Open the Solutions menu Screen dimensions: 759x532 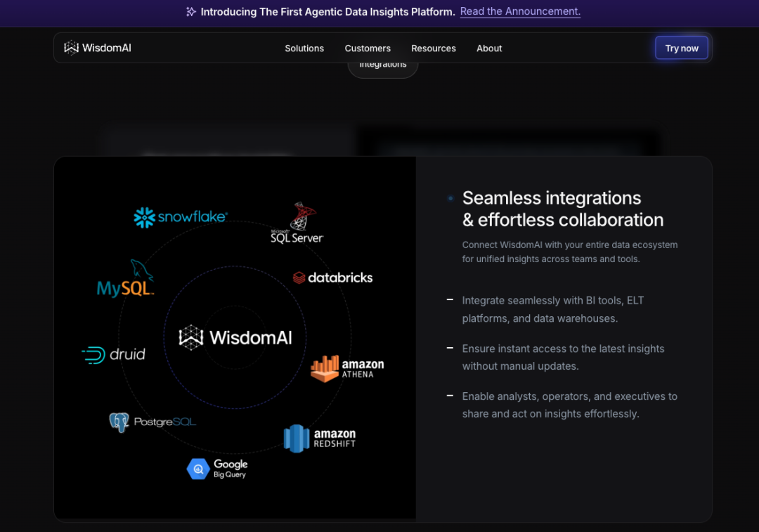click(304, 48)
